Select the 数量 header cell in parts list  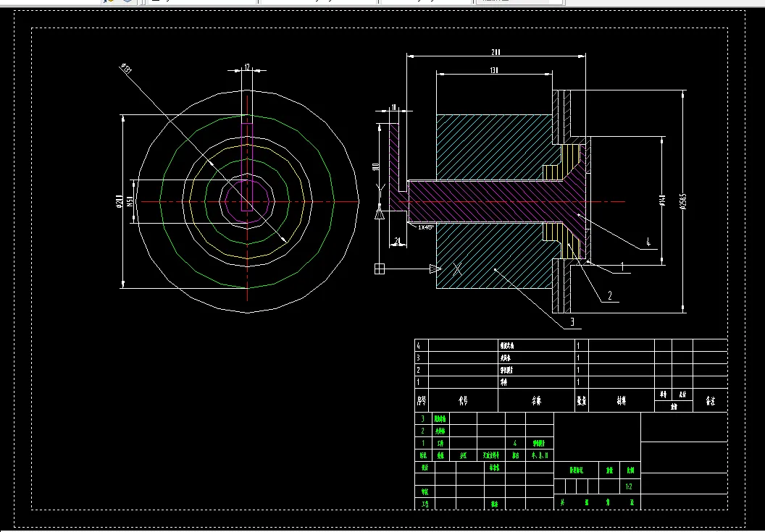pyautogui.click(x=582, y=401)
